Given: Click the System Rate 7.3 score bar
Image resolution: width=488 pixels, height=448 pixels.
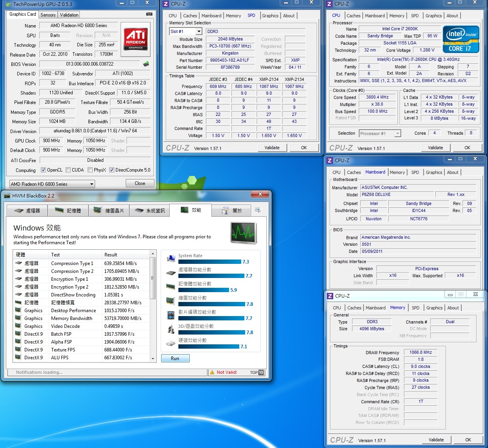Looking at the screenshot, I should tap(209, 262).
